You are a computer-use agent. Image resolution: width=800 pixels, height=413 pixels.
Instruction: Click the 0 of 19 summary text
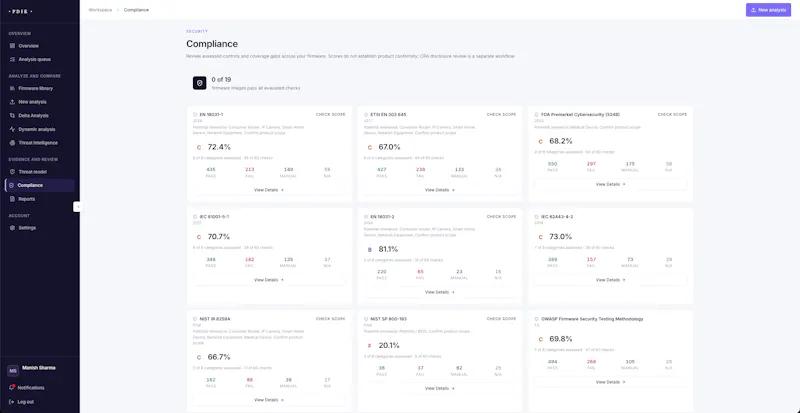point(221,80)
